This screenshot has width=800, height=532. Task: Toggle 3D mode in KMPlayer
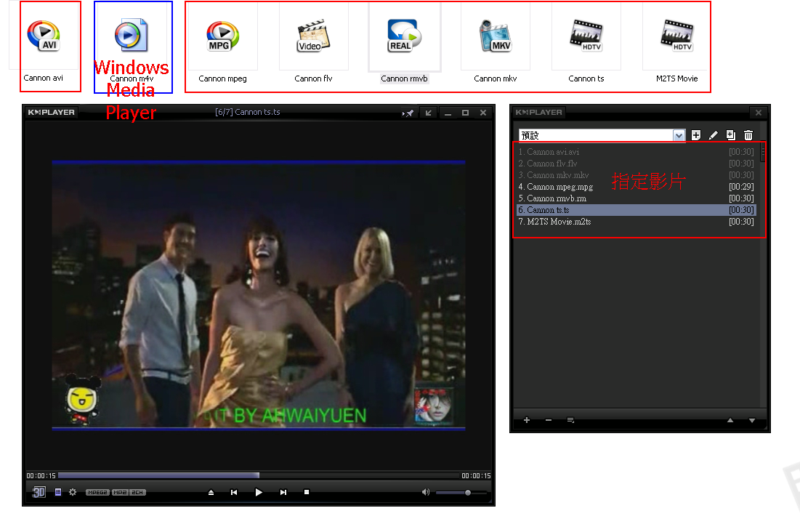39,492
